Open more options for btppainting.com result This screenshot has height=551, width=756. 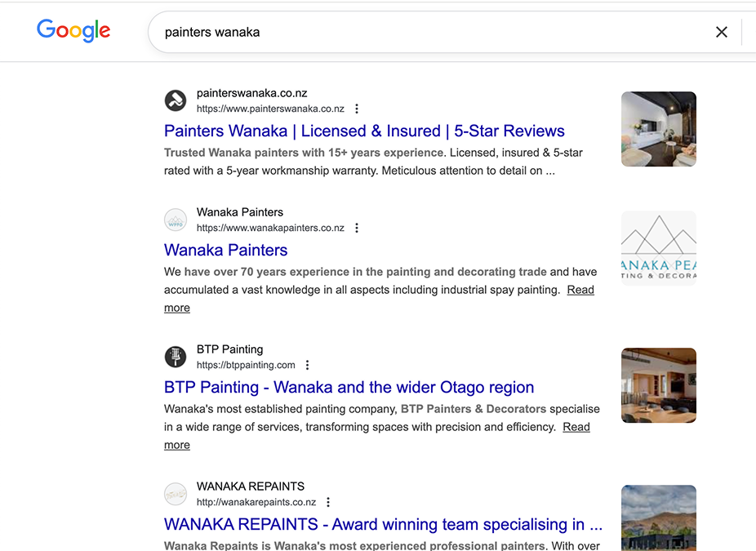click(x=307, y=365)
